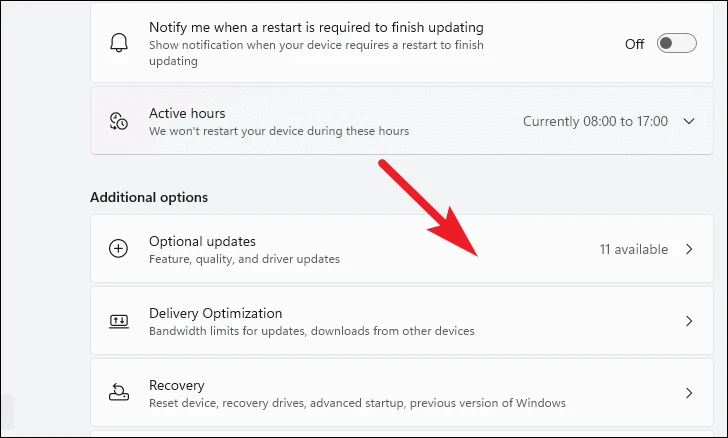Open Delivery Optimization via right chevron

pyautogui.click(x=689, y=321)
